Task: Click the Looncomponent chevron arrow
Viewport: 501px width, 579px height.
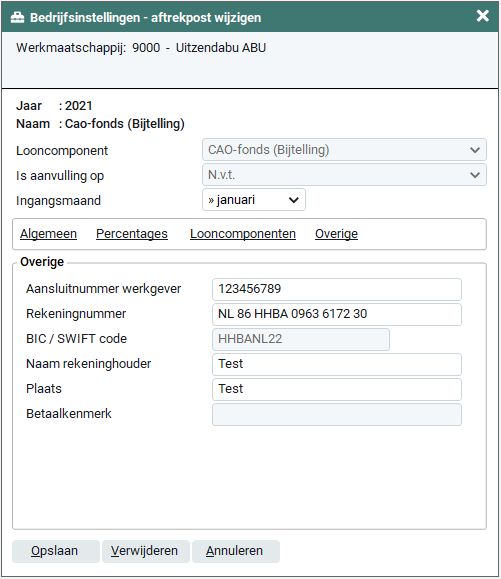Action: tap(475, 150)
